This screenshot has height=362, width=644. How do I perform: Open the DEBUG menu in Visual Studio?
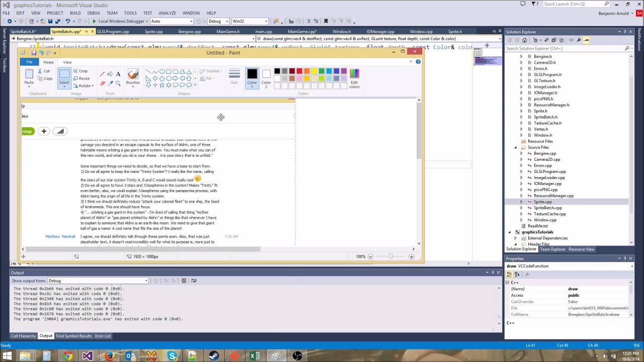(x=94, y=13)
